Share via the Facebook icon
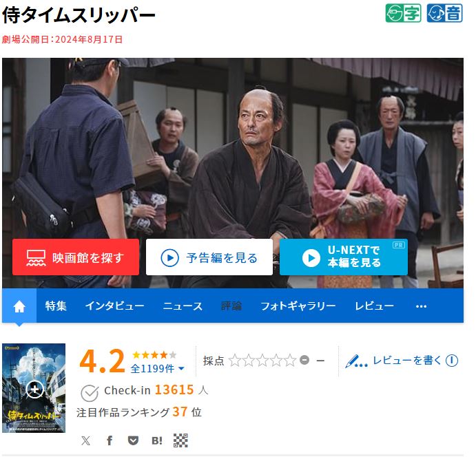476x459 pixels. pos(110,440)
